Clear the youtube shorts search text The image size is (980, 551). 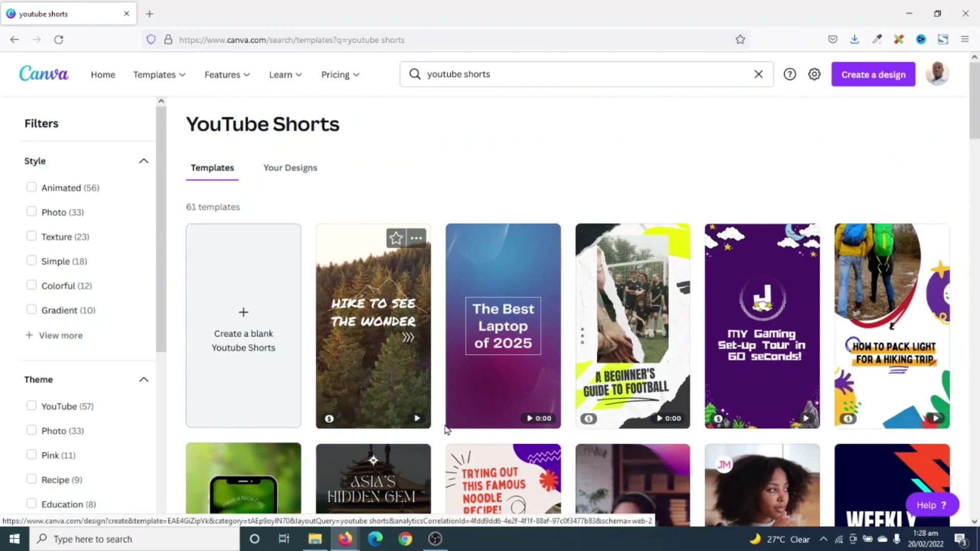(758, 74)
